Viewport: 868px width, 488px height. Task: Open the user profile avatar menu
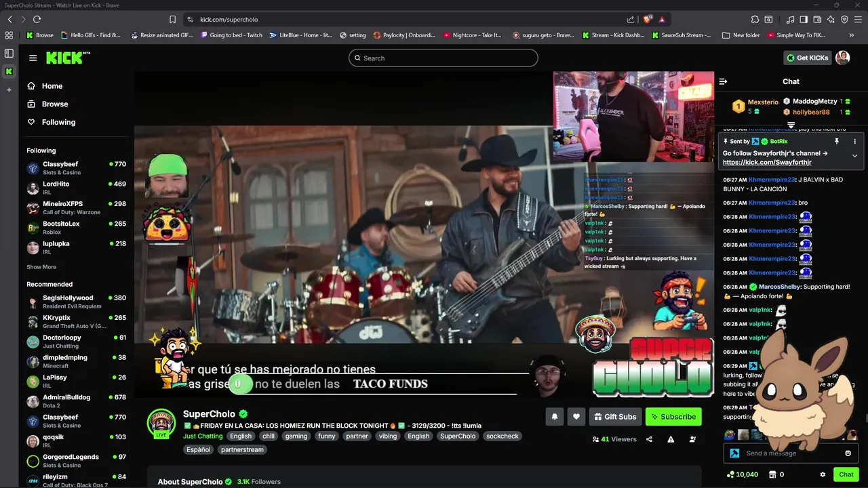[843, 58]
